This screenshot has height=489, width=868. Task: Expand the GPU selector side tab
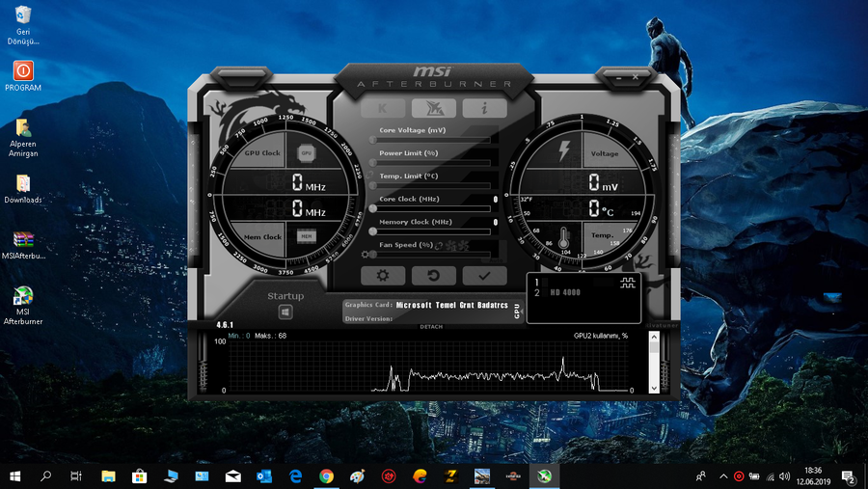(x=517, y=311)
